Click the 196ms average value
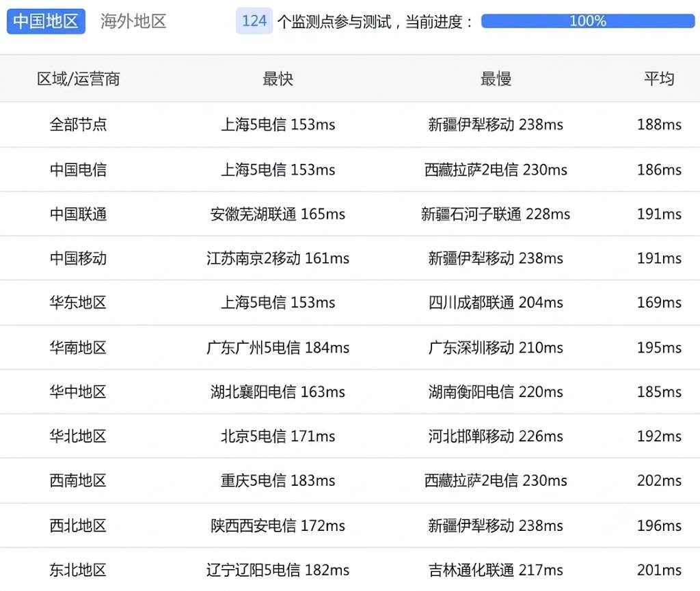This screenshot has height=591, width=700. tap(659, 525)
